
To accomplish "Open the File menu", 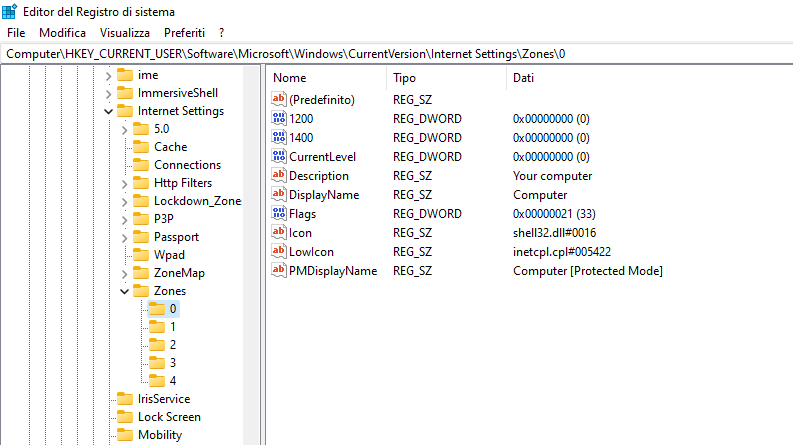I will tap(16, 33).
